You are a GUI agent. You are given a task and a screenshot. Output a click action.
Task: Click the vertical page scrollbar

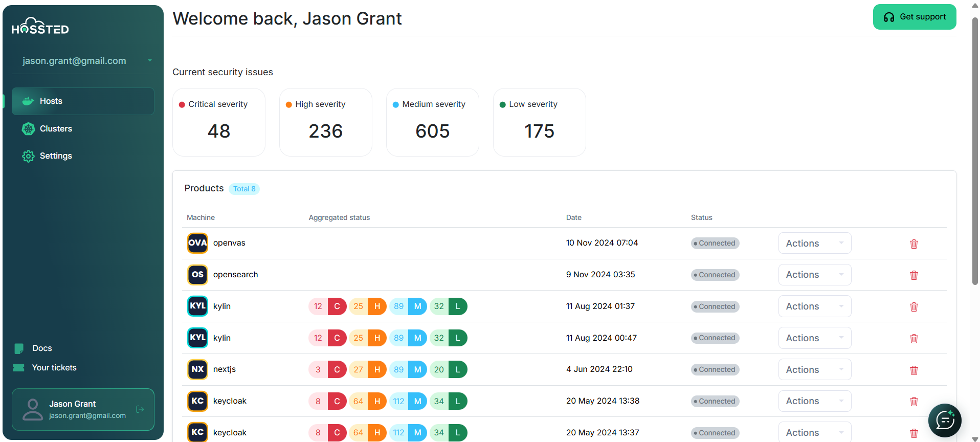975,153
